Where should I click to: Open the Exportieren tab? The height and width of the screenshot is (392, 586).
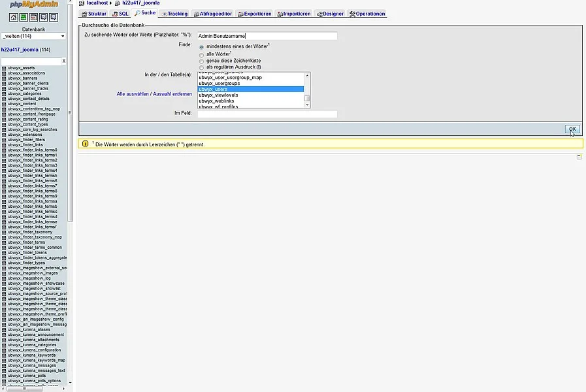coord(254,14)
